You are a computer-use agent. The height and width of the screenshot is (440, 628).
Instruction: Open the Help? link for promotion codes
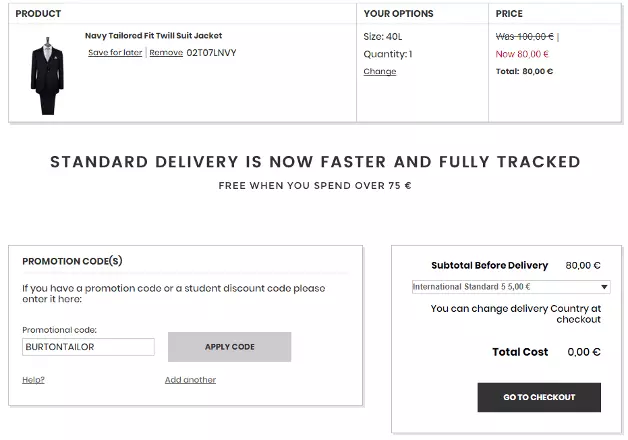click(33, 380)
